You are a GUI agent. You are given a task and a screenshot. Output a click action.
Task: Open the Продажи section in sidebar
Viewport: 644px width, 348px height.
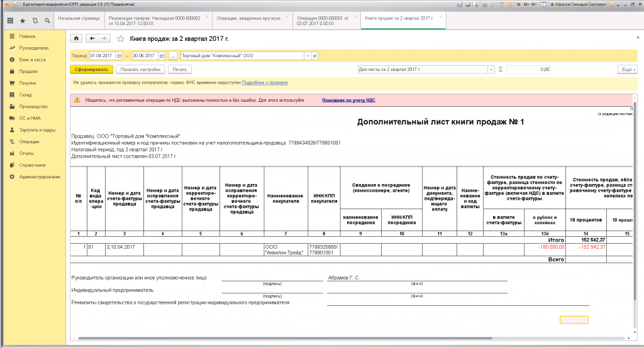(28, 72)
